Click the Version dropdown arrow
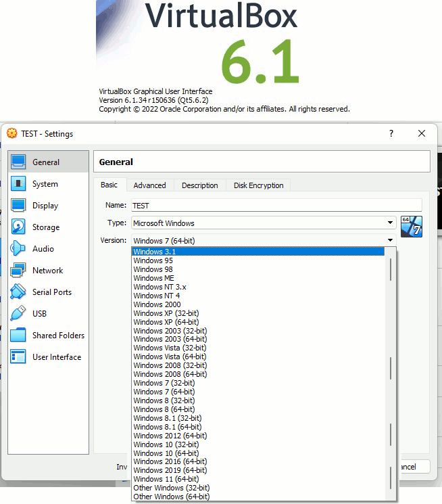The height and width of the screenshot is (504, 442). (x=390, y=240)
